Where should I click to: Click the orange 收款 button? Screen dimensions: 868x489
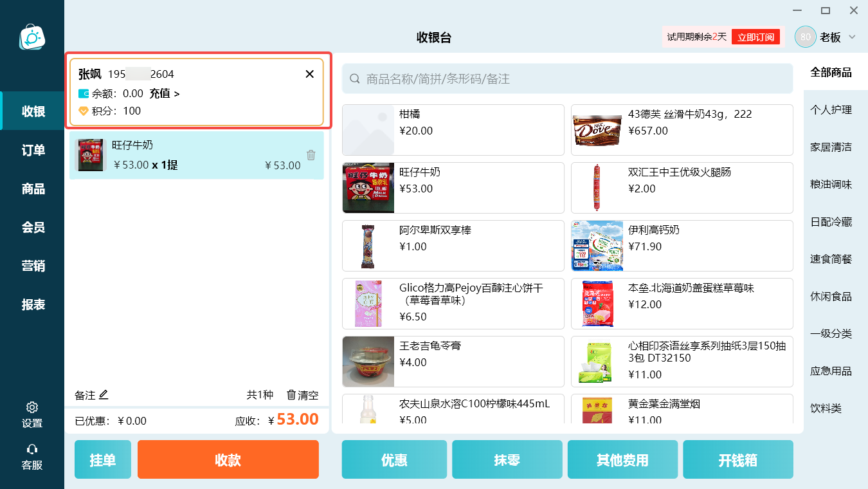click(228, 459)
